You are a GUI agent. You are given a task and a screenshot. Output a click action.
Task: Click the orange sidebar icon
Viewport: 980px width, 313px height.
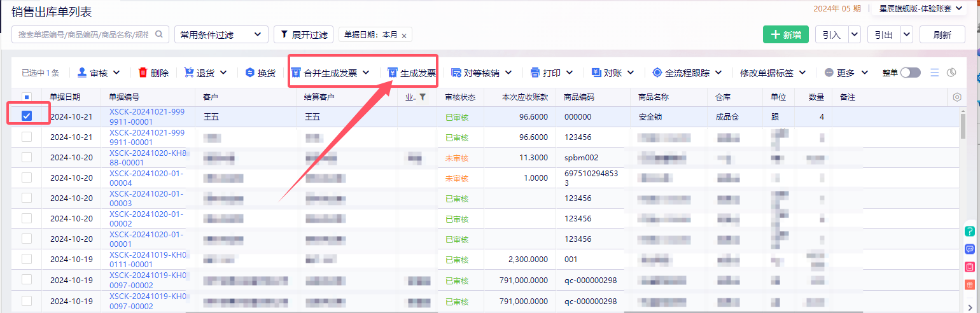pyautogui.click(x=970, y=284)
